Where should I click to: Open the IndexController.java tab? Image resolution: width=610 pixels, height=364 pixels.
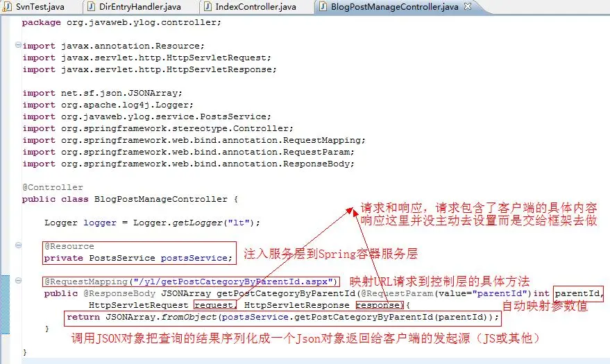[255, 7]
